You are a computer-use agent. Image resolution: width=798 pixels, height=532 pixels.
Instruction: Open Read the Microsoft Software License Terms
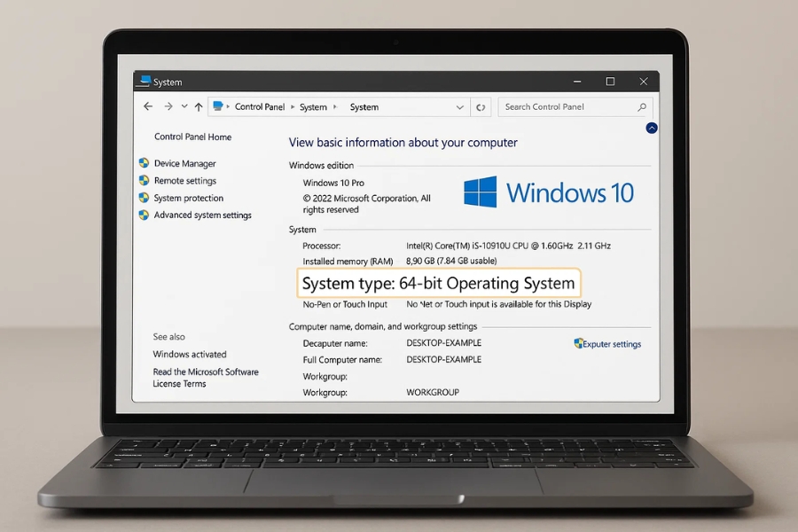[206, 378]
